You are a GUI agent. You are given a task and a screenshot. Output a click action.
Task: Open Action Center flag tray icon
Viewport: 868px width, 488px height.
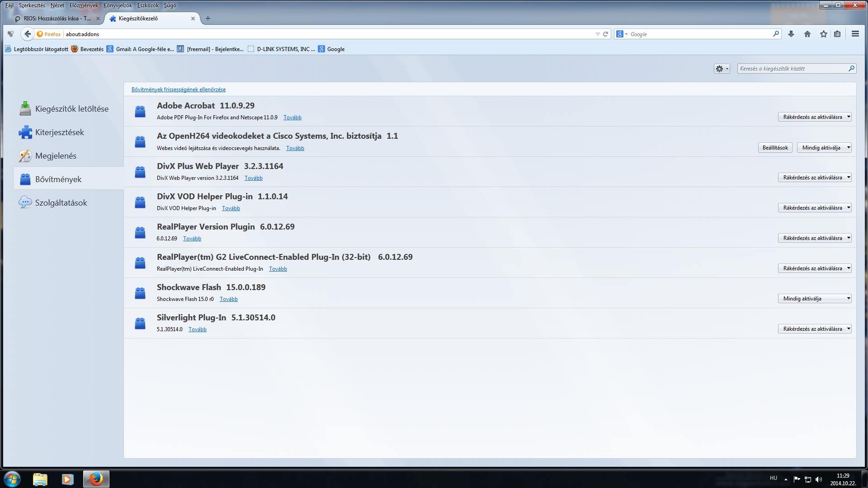coord(797,479)
